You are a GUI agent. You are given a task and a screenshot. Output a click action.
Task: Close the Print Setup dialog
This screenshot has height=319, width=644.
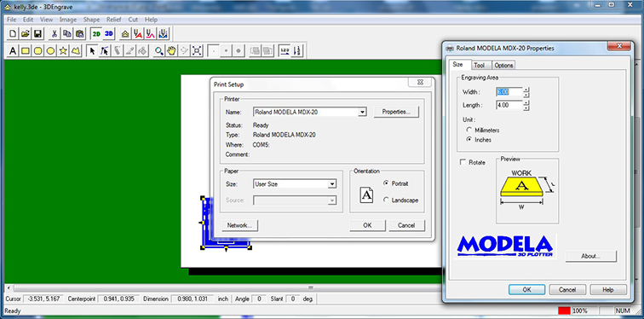420,82
